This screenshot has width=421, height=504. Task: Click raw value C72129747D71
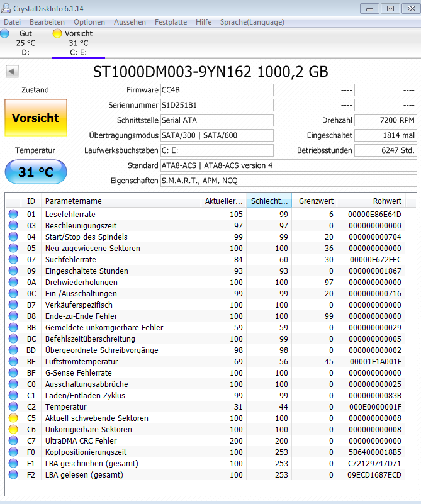pyautogui.click(x=374, y=464)
